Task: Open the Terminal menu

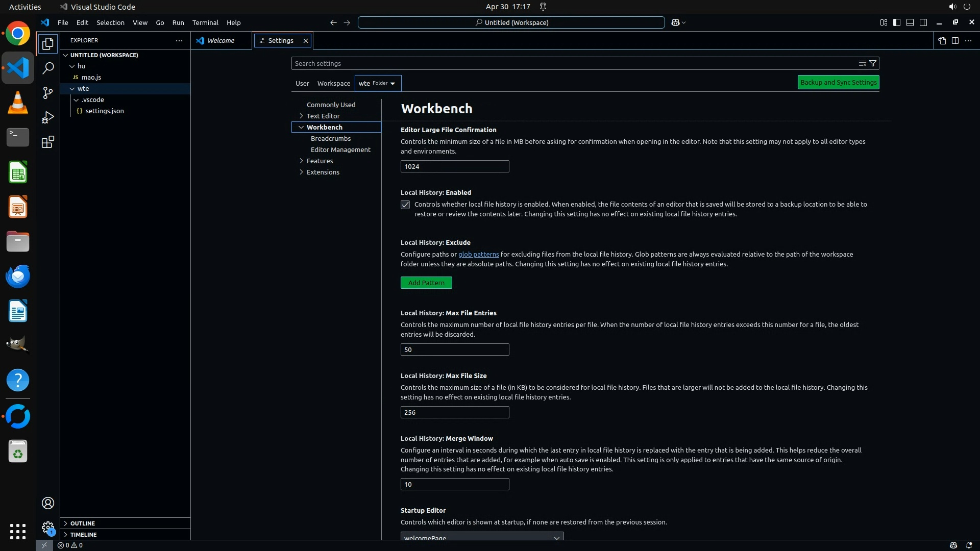Action: click(205, 22)
